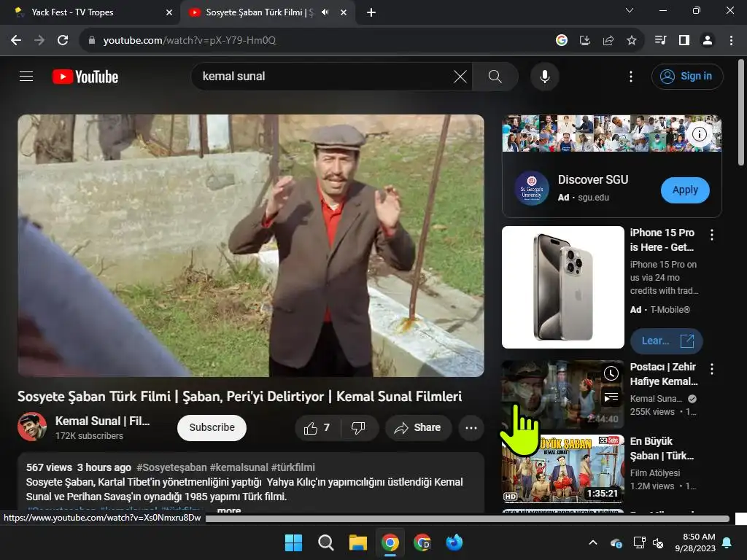Open the Firefox-like browser taskbar icon
The width and height of the screenshot is (747, 560).
[x=454, y=542]
